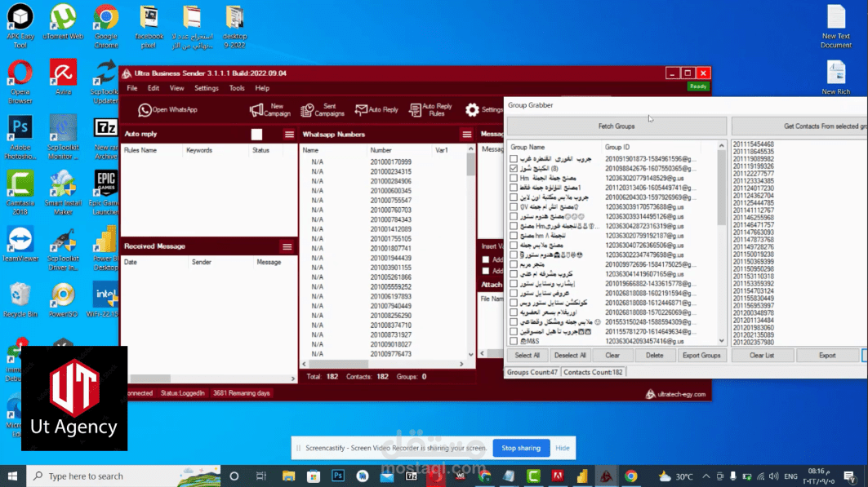Select the Camtasia 2018 desktop icon
The height and width of the screenshot is (487, 868).
click(x=20, y=193)
